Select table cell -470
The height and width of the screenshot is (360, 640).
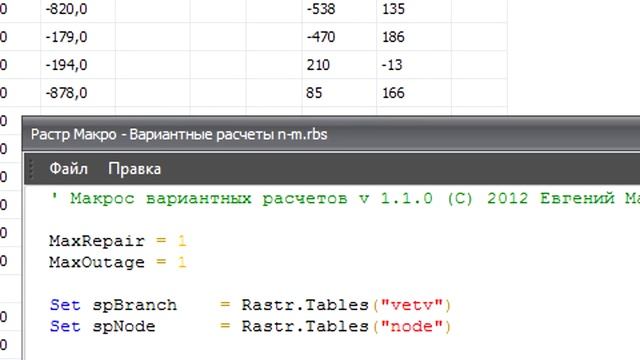339,37
